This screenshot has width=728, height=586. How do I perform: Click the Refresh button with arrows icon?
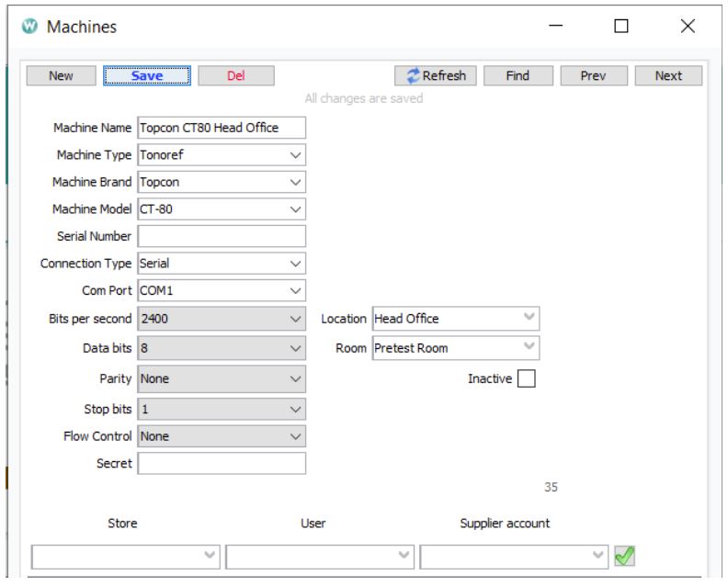[436, 76]
